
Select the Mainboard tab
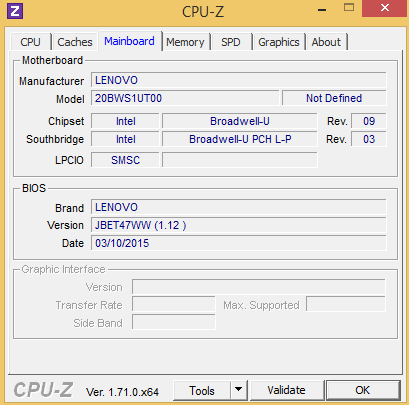pos(129,41)
